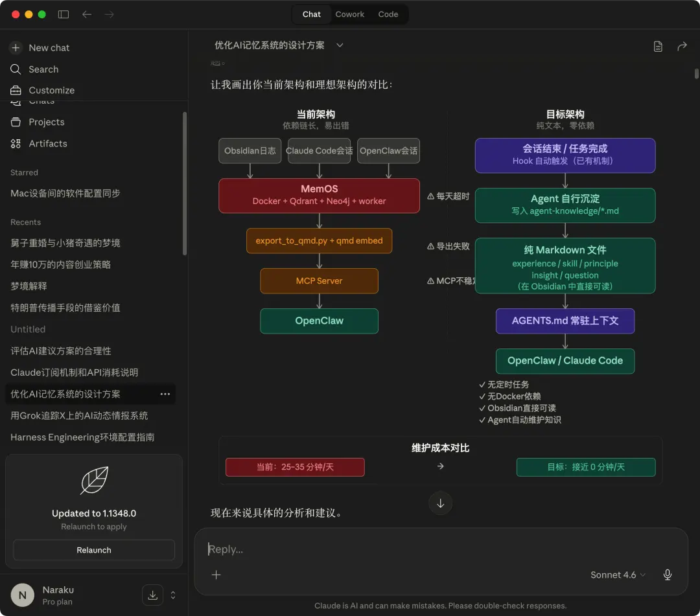Click the scroll-to-bottom arrow button

pos(440,503)
